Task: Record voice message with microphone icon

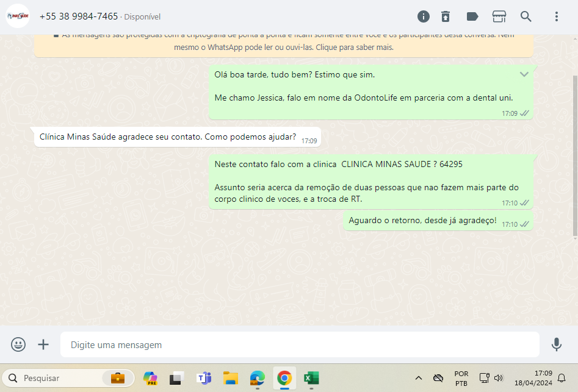Action: pyautogui.click(x=556, y=344)
